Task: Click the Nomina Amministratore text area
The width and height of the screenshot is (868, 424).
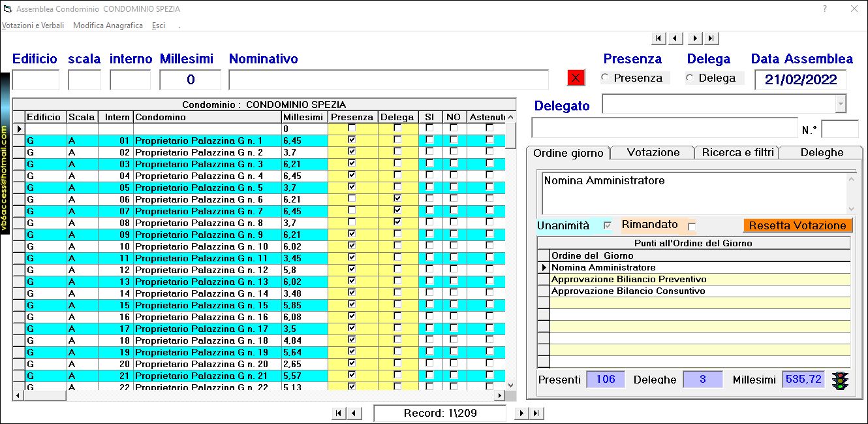Action: click(x=694, y=193)
